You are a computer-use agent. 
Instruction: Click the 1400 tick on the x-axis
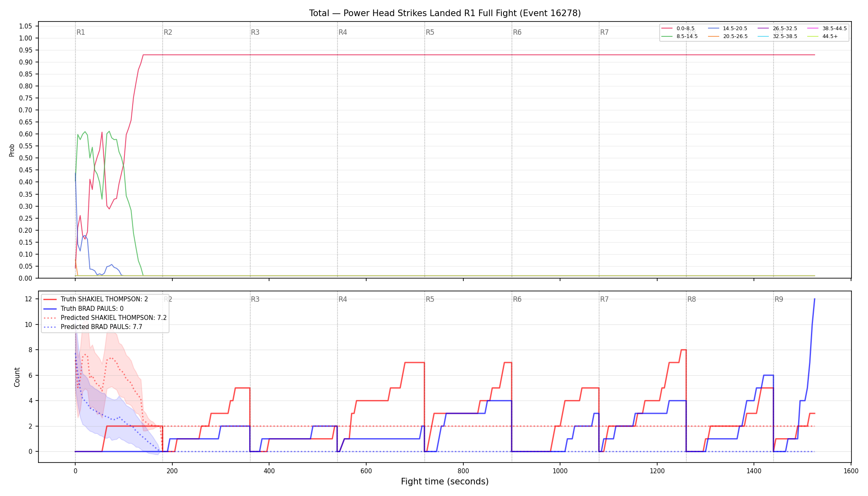click(754, 471)
